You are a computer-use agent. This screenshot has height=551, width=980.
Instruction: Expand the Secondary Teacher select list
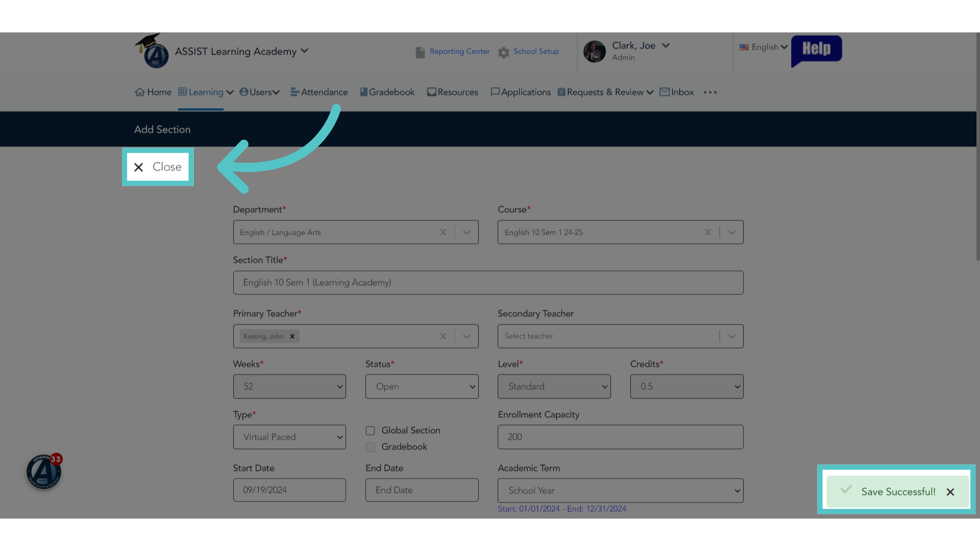click(x=731, y=336)
